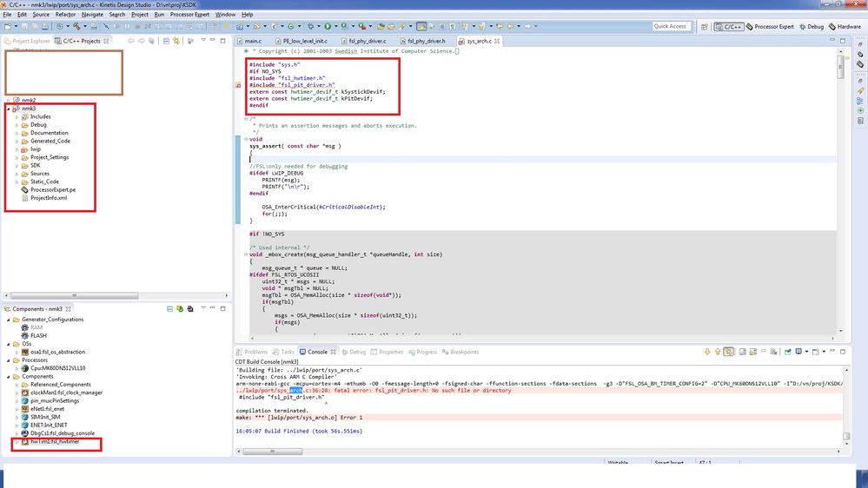The image size is (868, 488).
Task: Expand the lwip folder
Action: coord(17,149)
